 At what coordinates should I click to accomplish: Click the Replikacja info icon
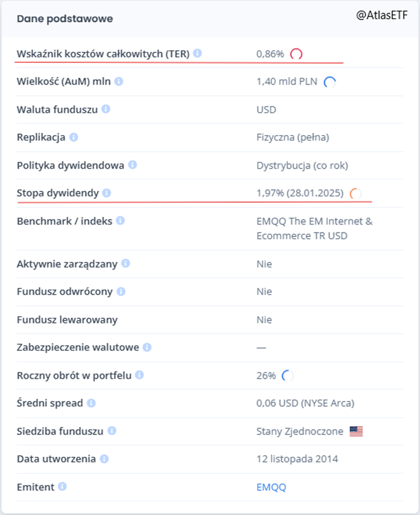(75, 137)
